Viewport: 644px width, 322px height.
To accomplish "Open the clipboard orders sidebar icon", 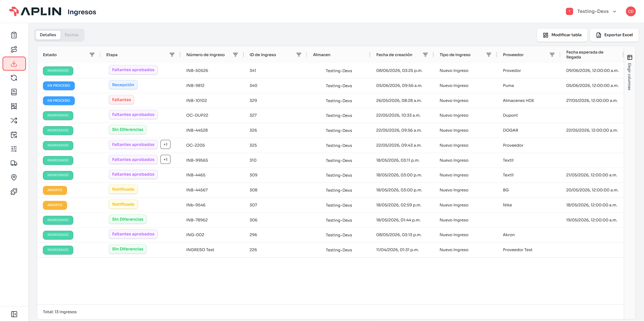I will (14, 35).
